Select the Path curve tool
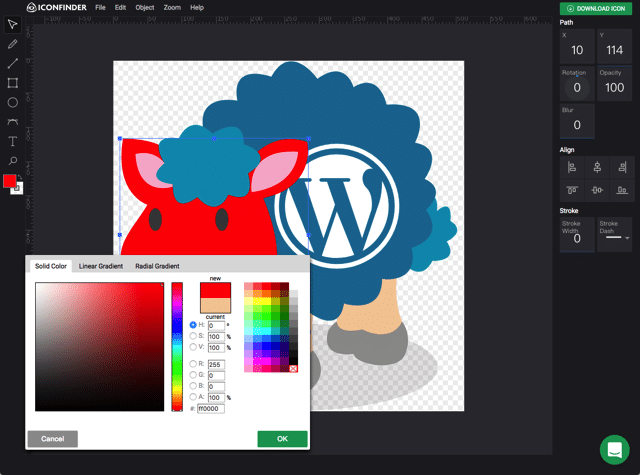 tap(12, 122)
